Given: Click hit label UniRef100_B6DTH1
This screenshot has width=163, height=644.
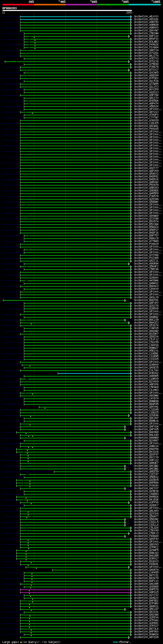Looking at the screenshot, I should pos(146,301).
